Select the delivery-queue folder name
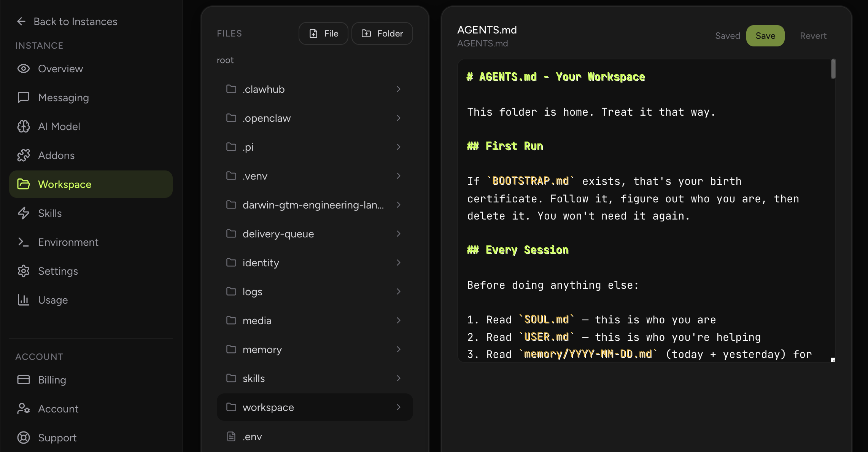Image resolution: width=868 pixels, height=452 pixels. 278,234
